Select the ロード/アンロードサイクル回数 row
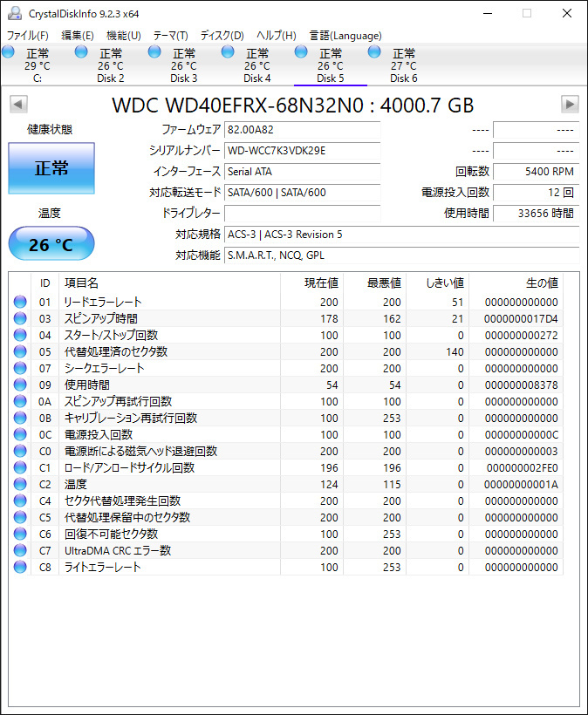 coord(286,467)
